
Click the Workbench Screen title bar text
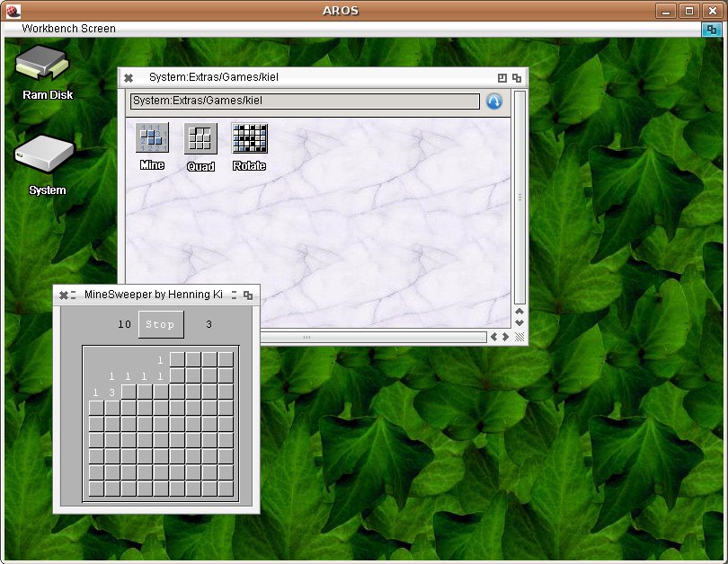(x=69, y=29)
